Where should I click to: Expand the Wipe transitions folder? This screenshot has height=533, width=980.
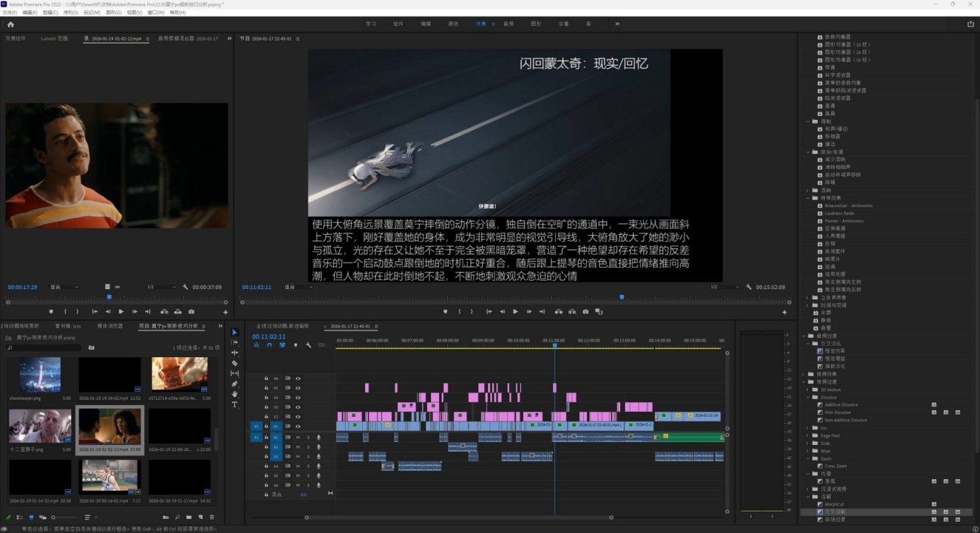[807, 451]
